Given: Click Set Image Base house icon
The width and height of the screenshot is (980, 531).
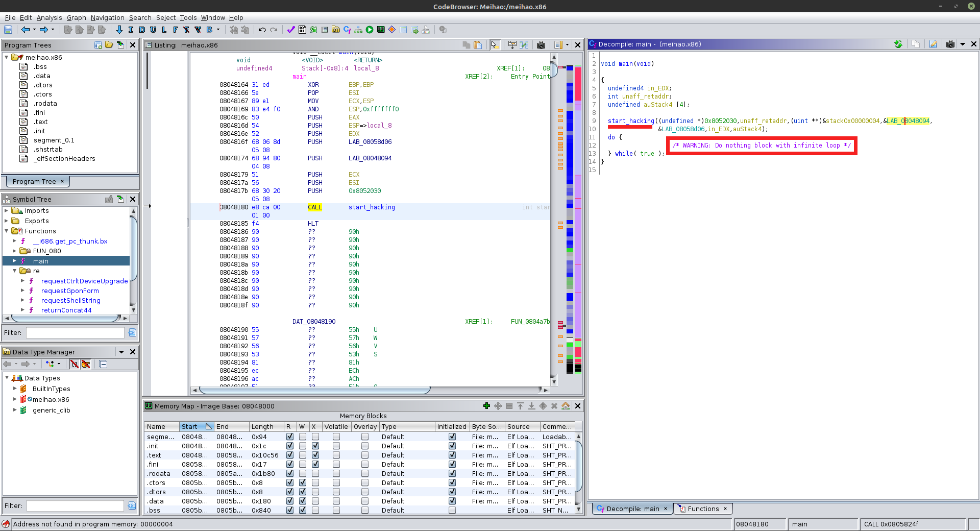Looking at the screenshot, I should pos(566,406).
